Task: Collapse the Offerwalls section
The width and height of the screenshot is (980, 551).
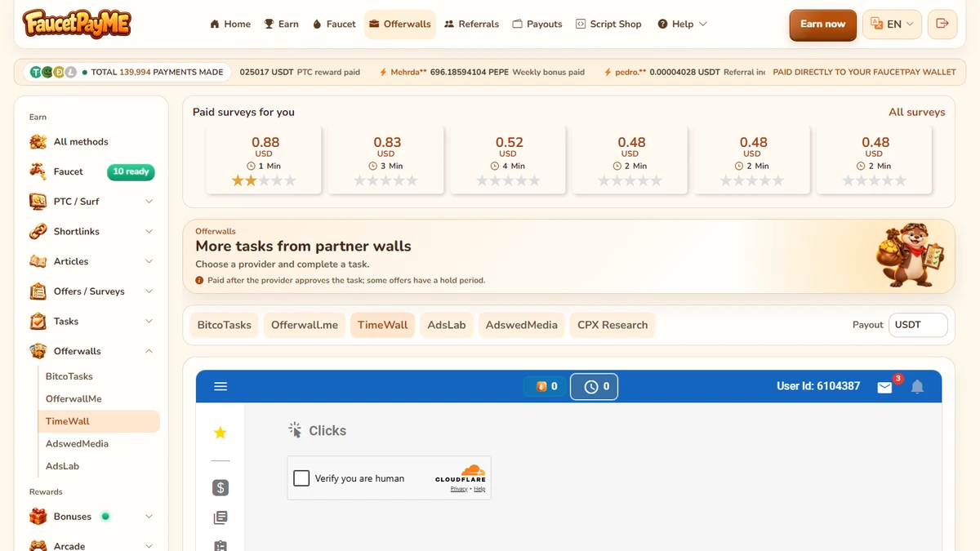Action: [149, 351]
